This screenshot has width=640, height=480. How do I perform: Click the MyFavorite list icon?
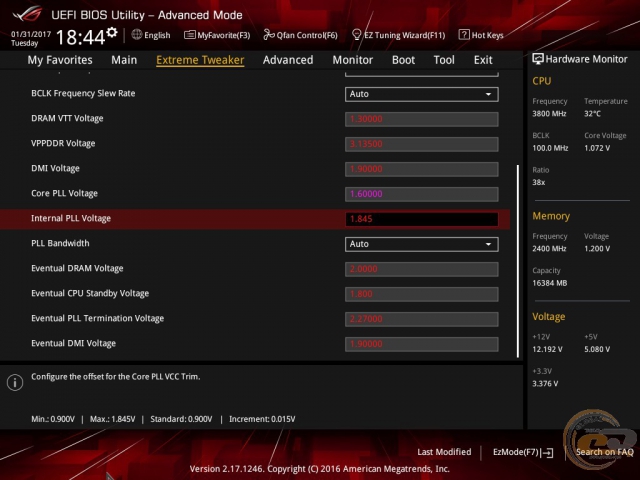(x=189, y=35)
